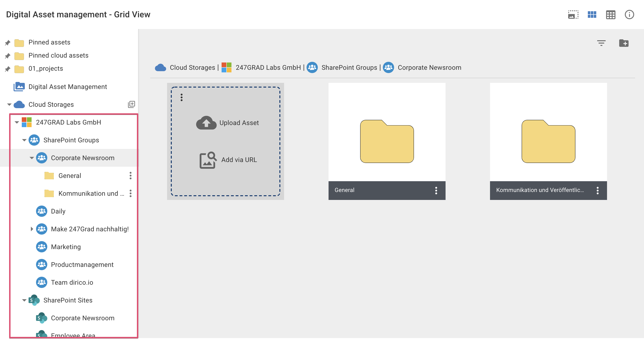The height and width of the screenshot is (339, 644).
Task: Open three-dot menu for Kommunikation sidebar folder
Action: pyautogui.click(x=130, y=193)
